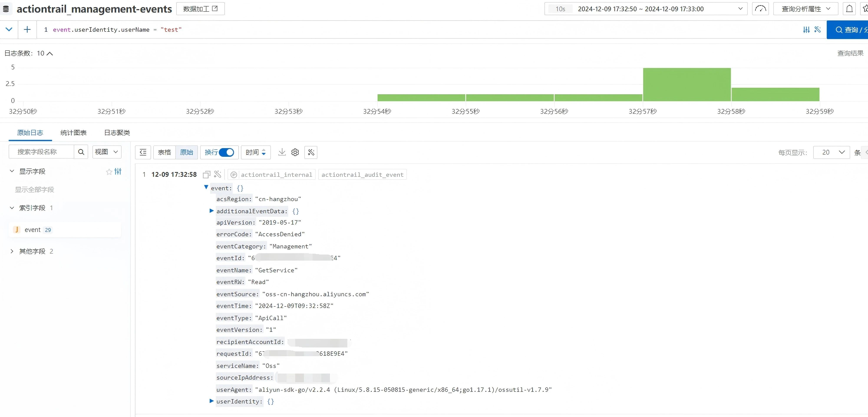This screenshot has width=868, height=417.
Task: Click the histogram bar at 32分58秒
Action: pos(775,94)
